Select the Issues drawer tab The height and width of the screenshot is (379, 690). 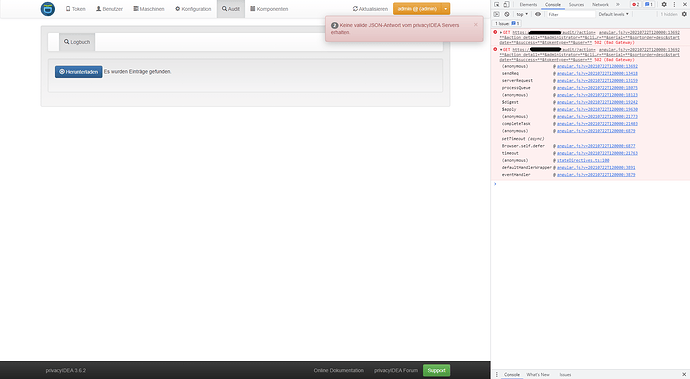coord(565,375)
